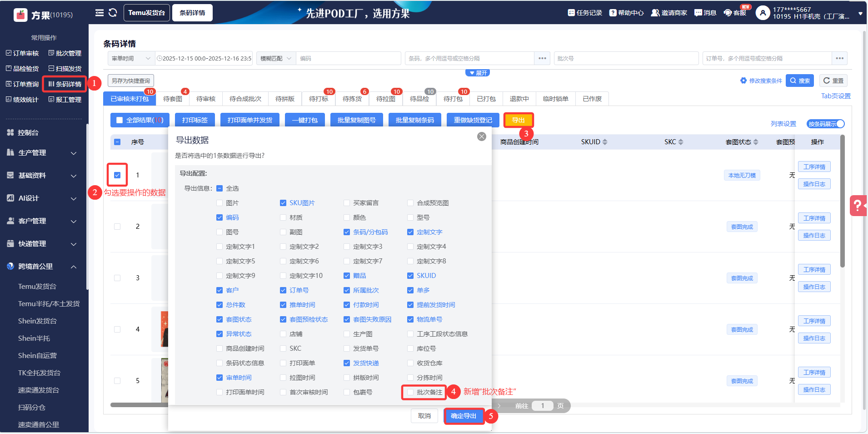Open the red help question mark widget

(x=857, y=205)
